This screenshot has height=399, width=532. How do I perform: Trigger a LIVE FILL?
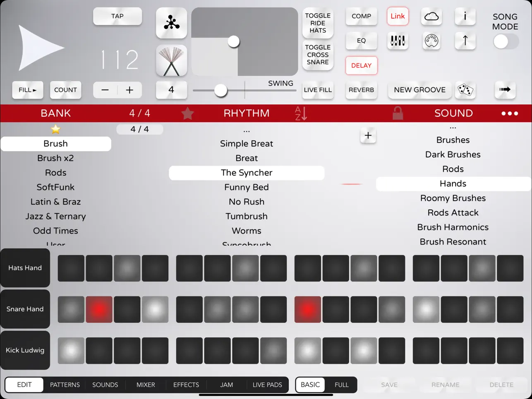tap(318, 90)
